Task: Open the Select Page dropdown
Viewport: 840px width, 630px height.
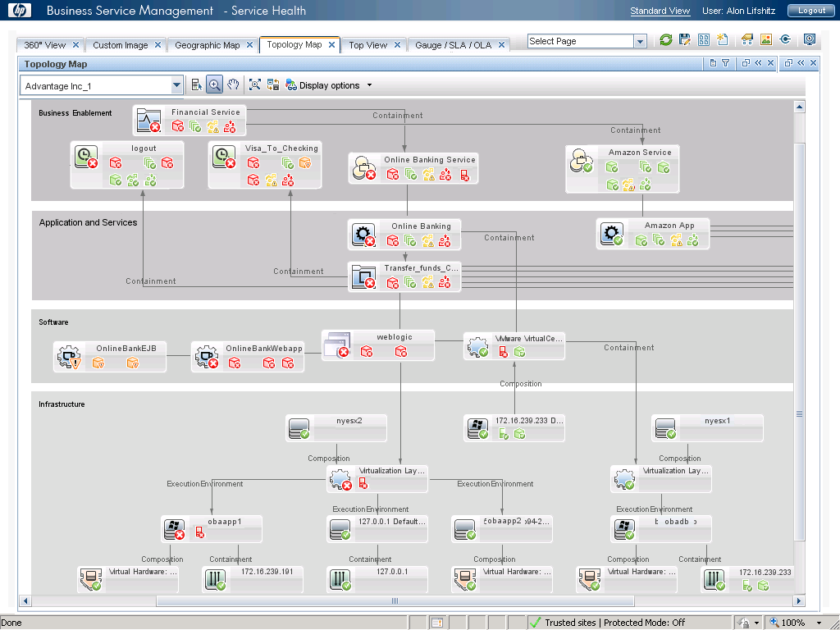Action: tap(640, 41)
